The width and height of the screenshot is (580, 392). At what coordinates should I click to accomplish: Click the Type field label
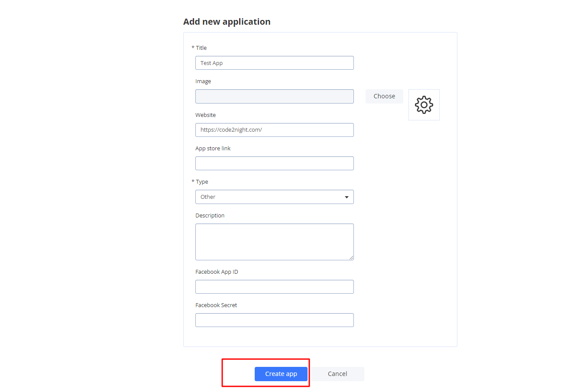[x=202, y=182]
